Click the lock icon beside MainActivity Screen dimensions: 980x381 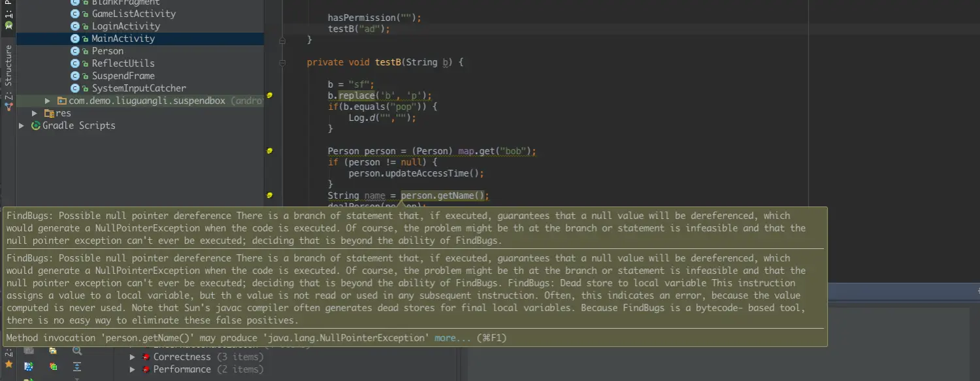point(85,39)
